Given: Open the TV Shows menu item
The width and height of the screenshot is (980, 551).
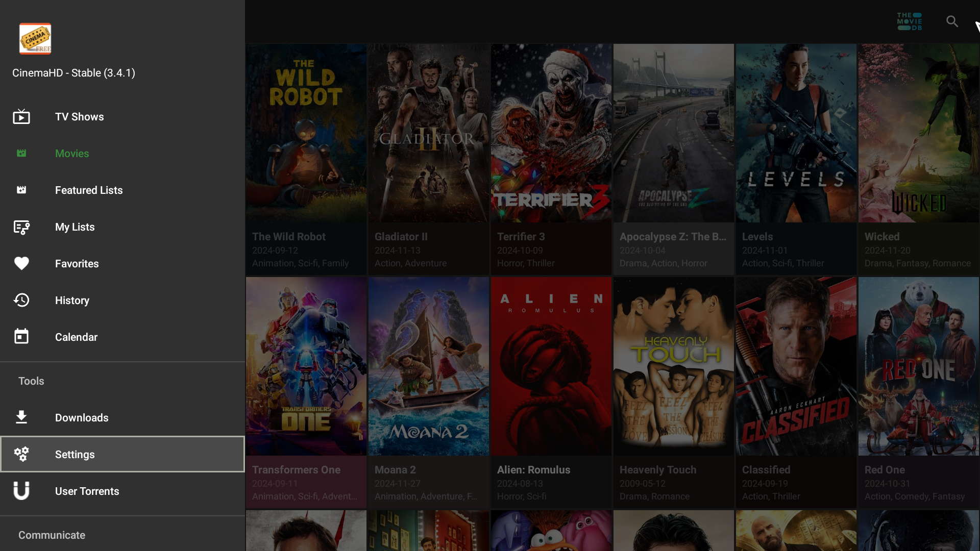Looking at the screenshot, I should pyautogui.click(x=122, y=117).
